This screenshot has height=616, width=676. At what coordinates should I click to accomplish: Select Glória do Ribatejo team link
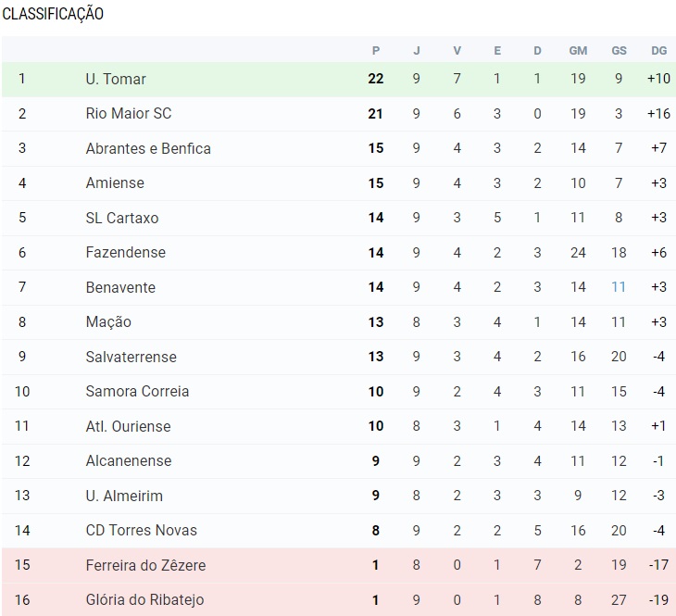144,599
